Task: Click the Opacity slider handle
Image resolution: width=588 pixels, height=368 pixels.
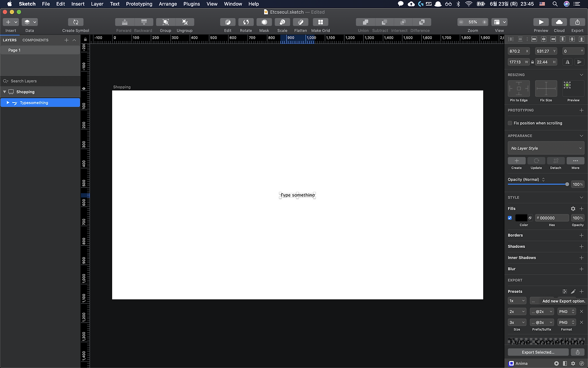Action: pyautogui.click(x=567, y=184)
